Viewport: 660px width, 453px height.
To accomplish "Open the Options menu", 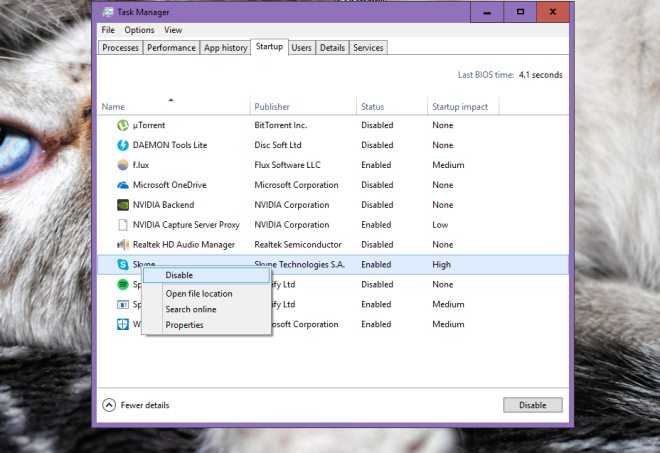I will coord(139,30).
